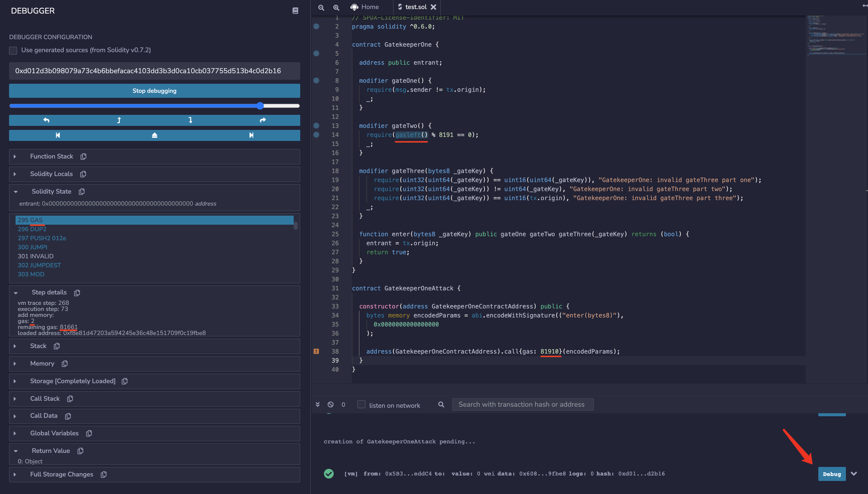Jump to previous breakpoint icon
868x494 pixels.
(x=58, y=135)
